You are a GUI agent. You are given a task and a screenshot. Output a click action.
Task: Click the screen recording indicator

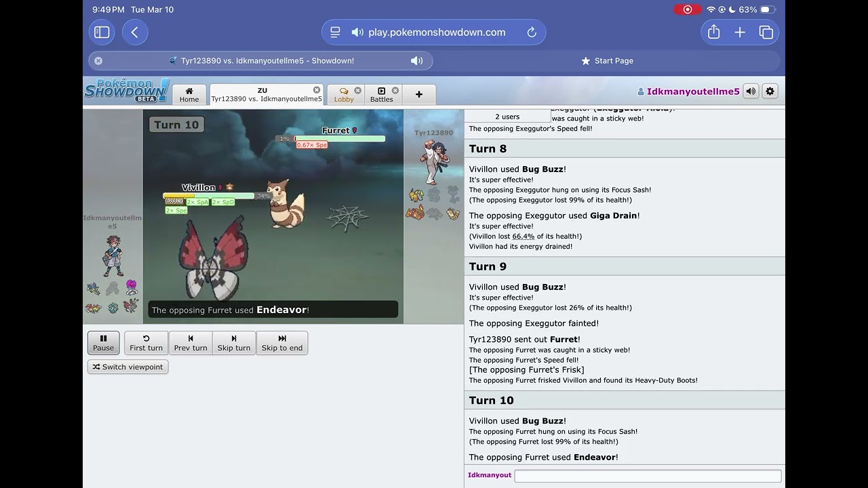click(x=688, y=9)
